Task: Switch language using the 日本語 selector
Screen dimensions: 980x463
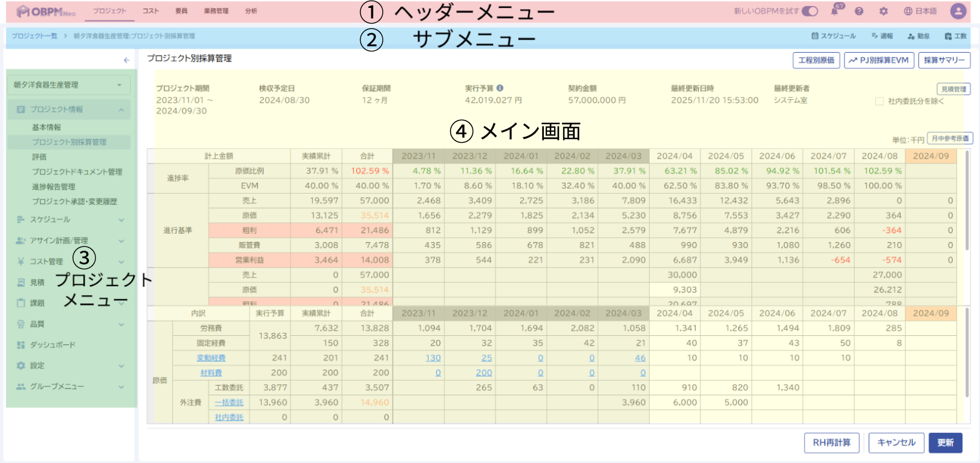Action: (920, 11)
